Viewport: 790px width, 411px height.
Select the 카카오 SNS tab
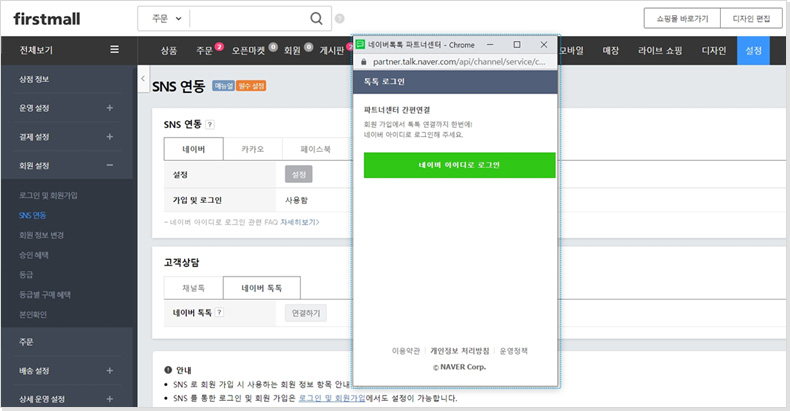click(252, 149)
